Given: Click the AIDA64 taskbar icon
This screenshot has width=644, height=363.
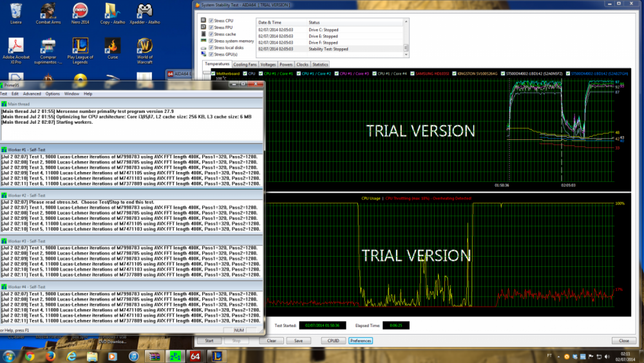Looking at the screenshot, I should coord(196,356).
